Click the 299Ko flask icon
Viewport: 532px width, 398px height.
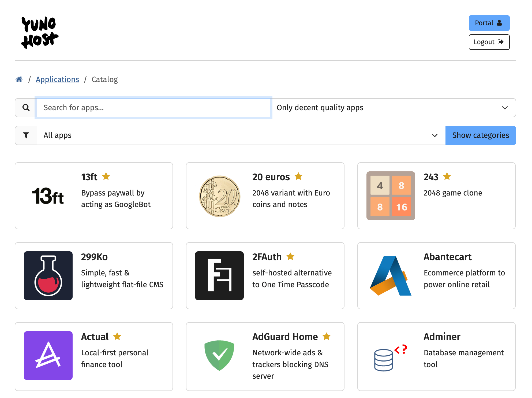coord(48,275)
